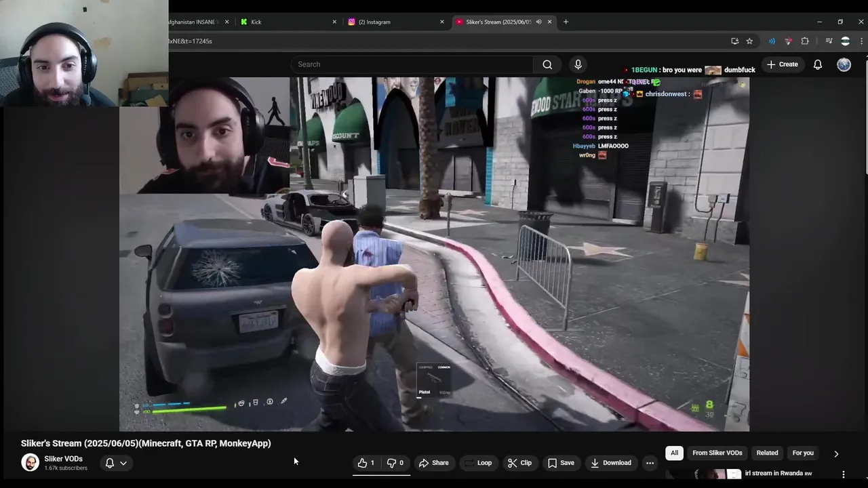Screen dimensions: 868x488
Task: Select the All filter chip
Action: tap(674, 453)
